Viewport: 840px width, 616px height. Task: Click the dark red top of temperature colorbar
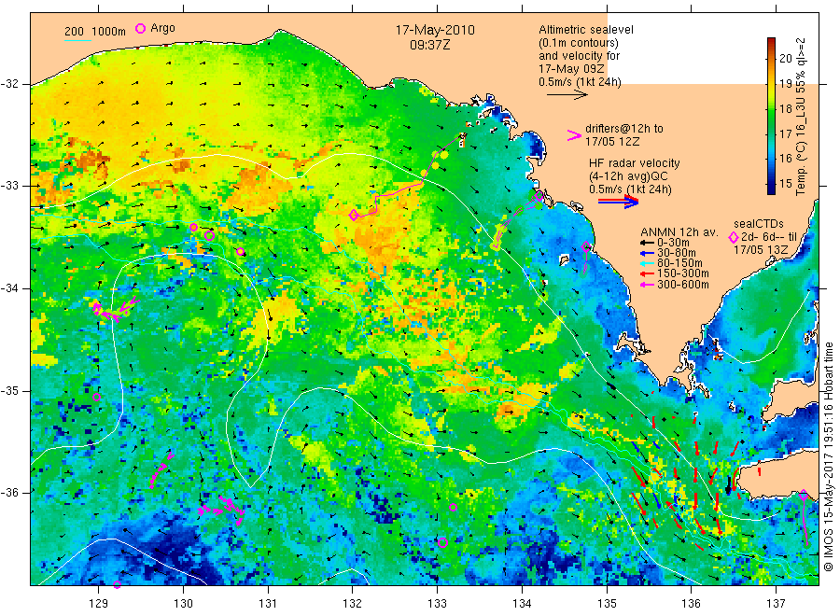(x=771, y=43)
